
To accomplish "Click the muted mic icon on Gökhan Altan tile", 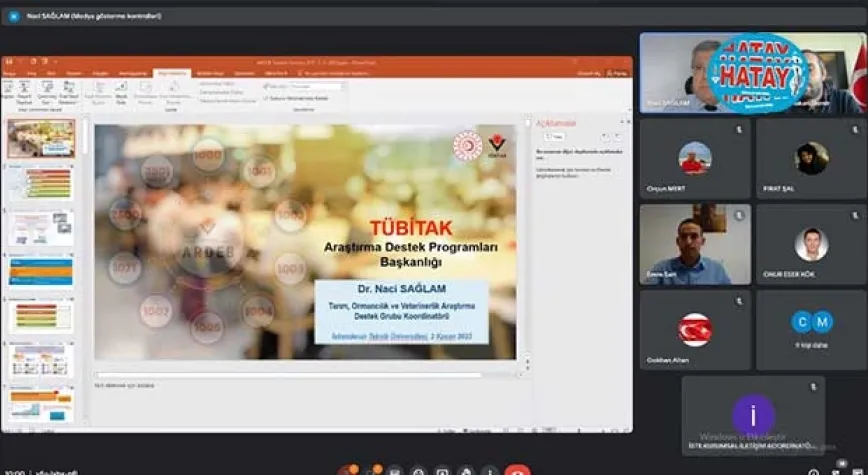I will point(739,301).
